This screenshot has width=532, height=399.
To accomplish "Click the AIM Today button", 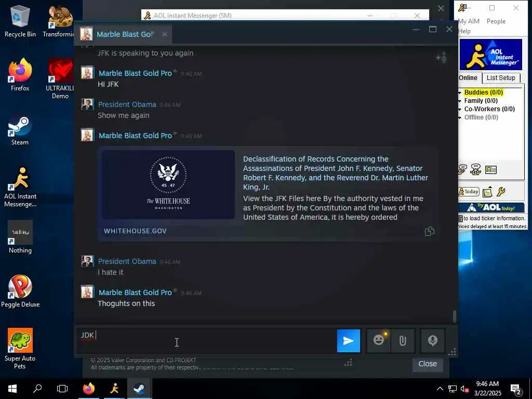I will tap(469, 192).
